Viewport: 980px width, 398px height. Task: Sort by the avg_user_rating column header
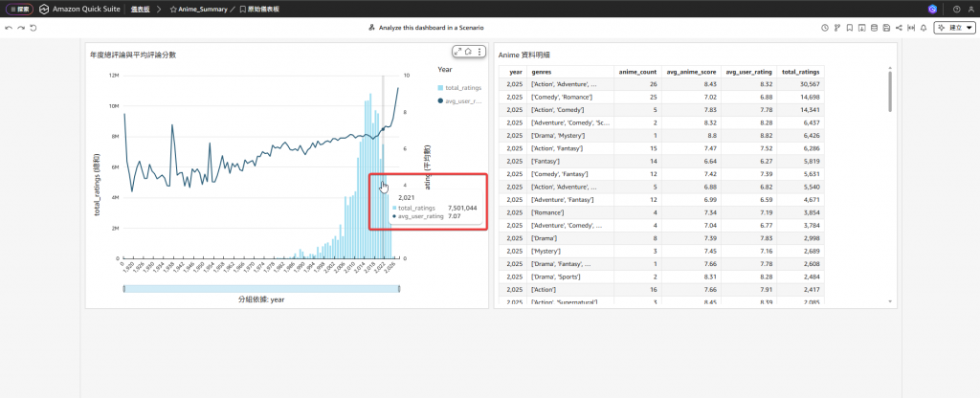[x=748, y=72]
